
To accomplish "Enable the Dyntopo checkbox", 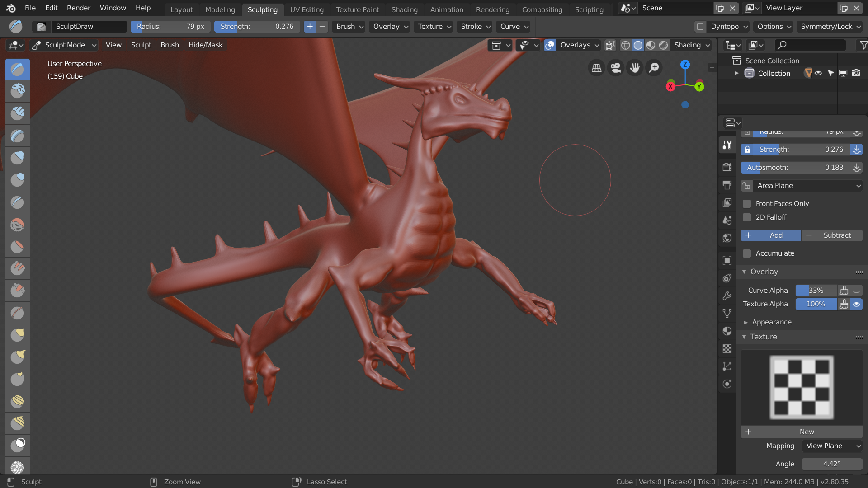I will [x=700, y=27].
